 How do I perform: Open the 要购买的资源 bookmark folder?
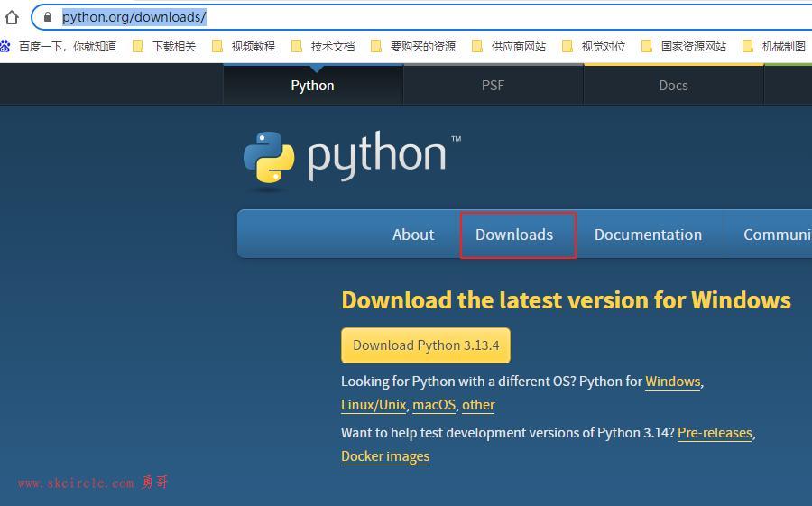point(413,47)
